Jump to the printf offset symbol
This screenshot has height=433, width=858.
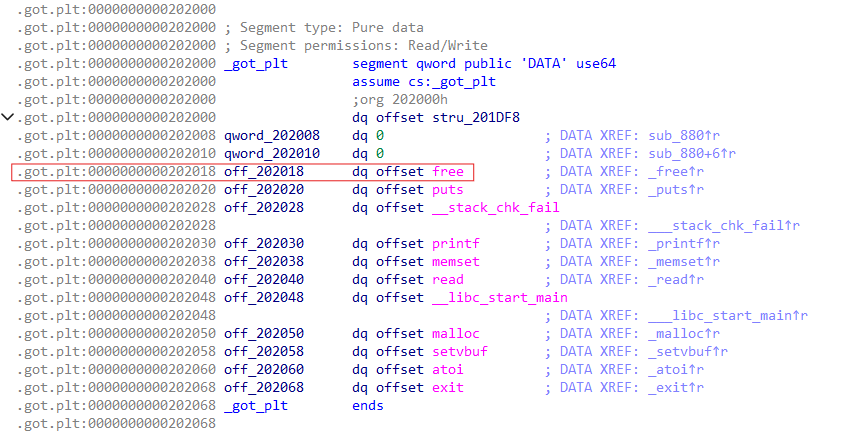(x=456, y=244)
